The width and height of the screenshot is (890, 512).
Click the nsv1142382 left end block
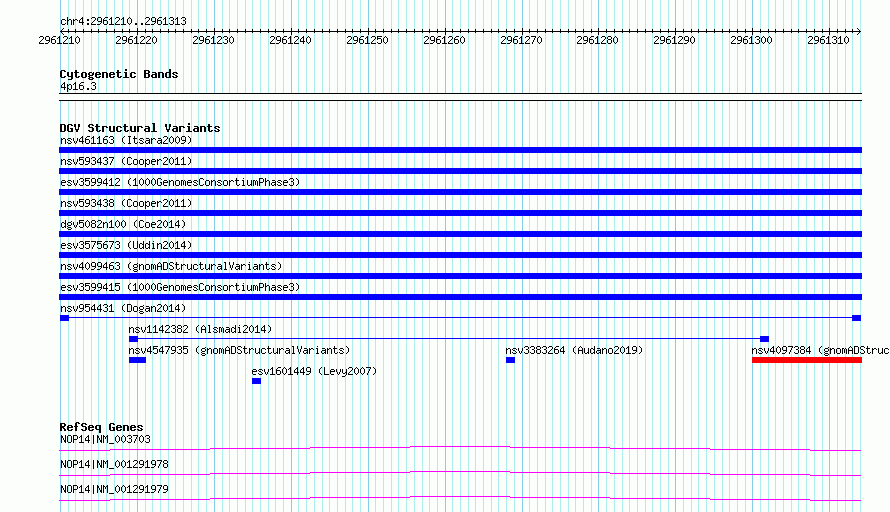coord(133,339)
